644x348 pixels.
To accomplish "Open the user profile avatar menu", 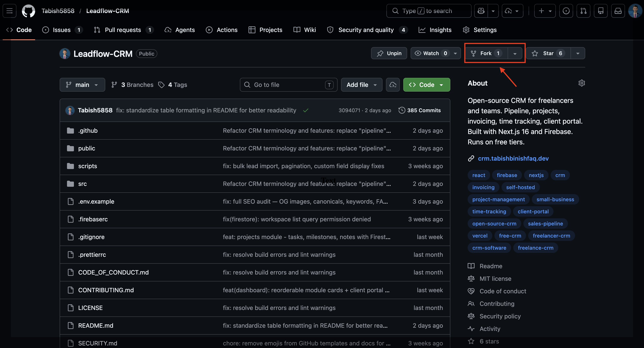I will (635, 11).
